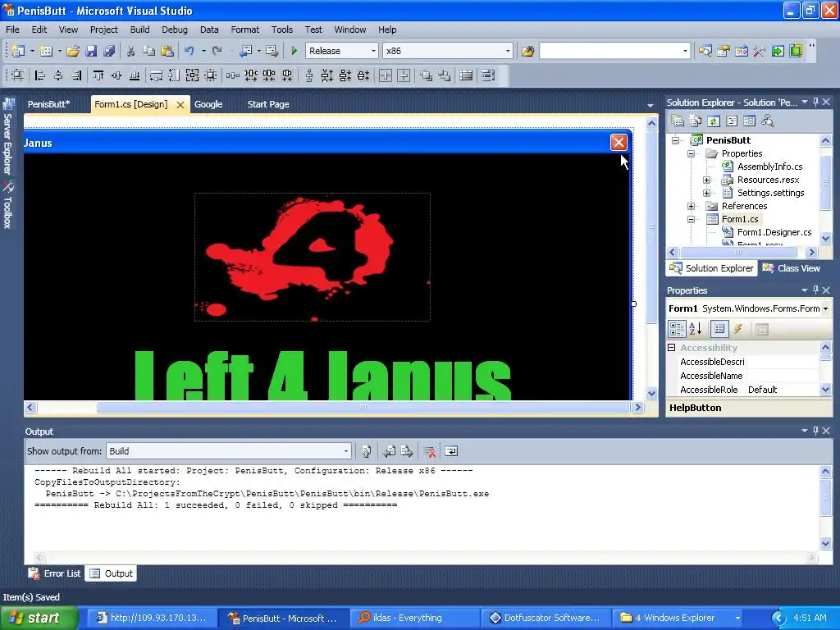Click Refresh icon in Solution Explorer toolbar
Image resolution: width=840 pixels, height=630 pixels.
pos(714,121)
